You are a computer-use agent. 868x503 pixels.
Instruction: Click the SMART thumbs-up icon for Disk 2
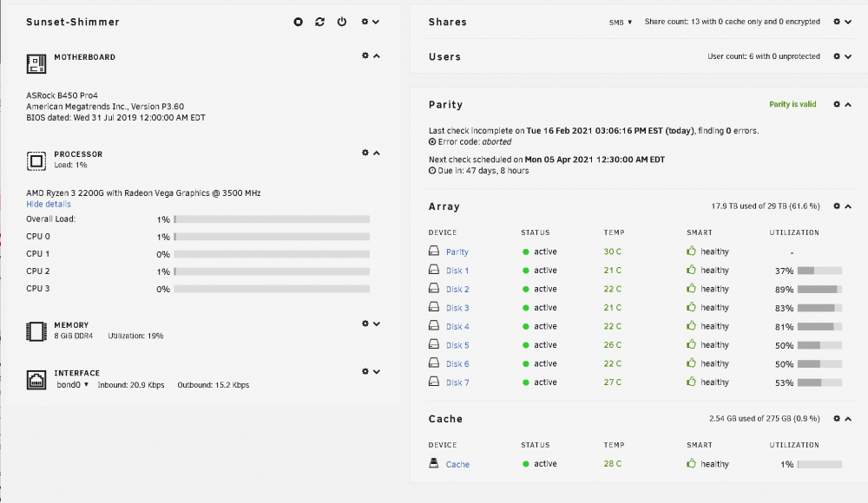click(691, 288)
